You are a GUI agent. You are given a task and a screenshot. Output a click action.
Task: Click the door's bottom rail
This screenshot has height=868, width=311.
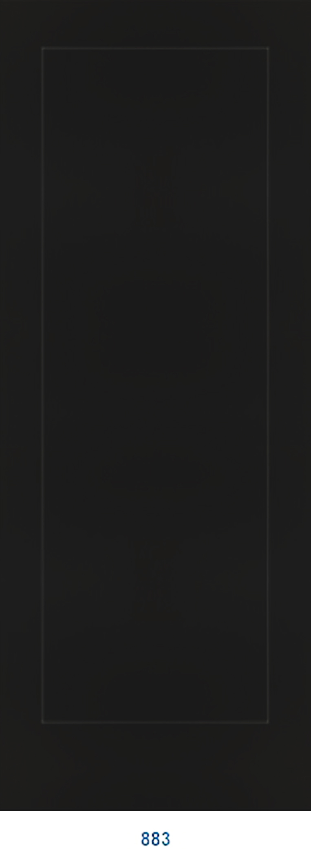(155, 767)
